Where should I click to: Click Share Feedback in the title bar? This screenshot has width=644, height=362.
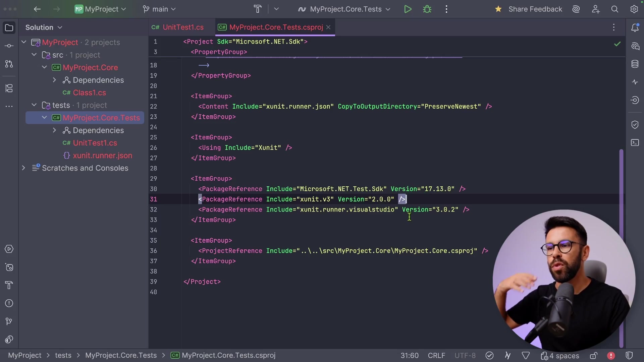click(536, 9)
